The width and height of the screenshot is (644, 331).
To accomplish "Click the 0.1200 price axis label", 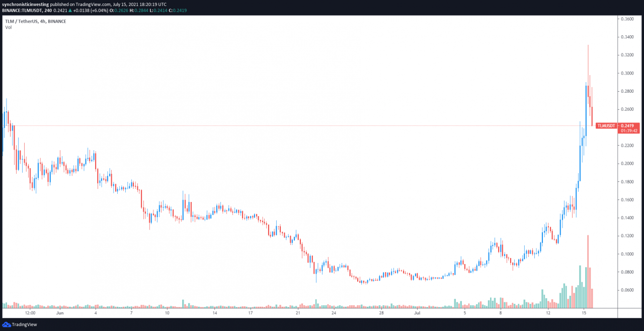I will click(x=627, y=236).
